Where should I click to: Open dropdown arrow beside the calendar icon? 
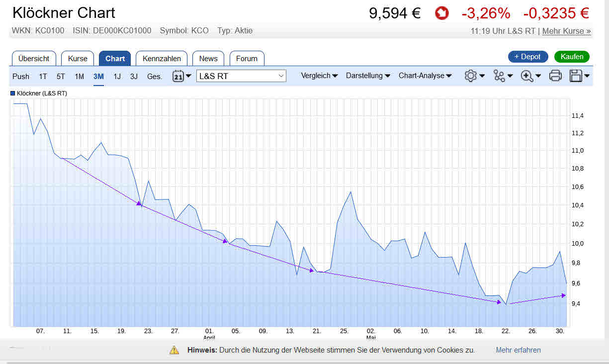tap(188, 76)
